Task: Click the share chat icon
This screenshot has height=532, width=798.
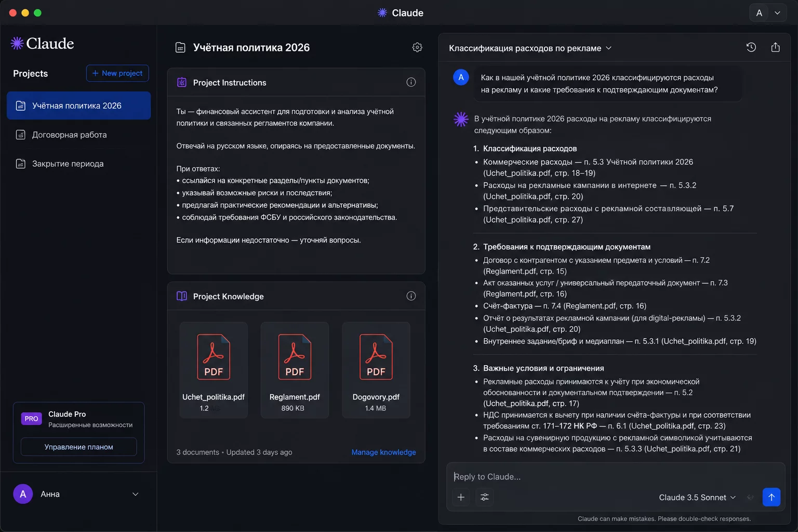Action: [776, 47]
